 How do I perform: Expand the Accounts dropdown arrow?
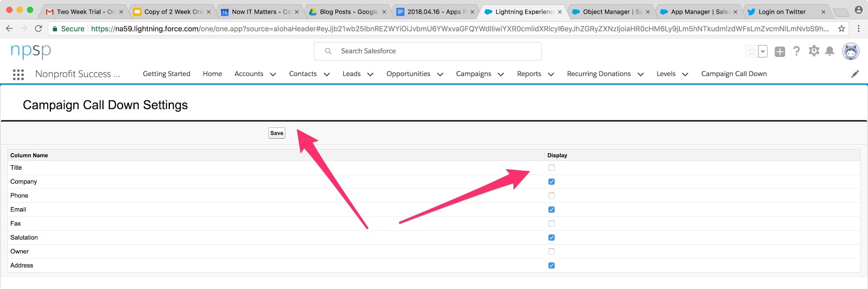[x=273, y=74]
